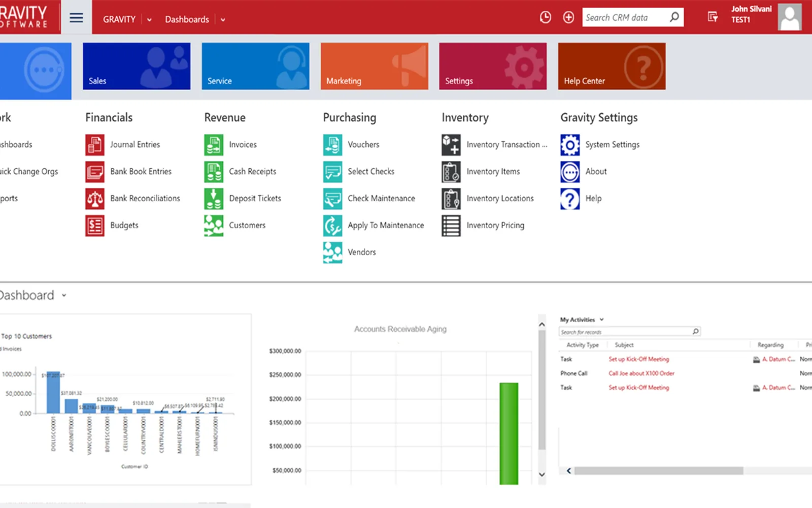Expand the GRAVITY dropdown arrow

click(x=149, y=20)
